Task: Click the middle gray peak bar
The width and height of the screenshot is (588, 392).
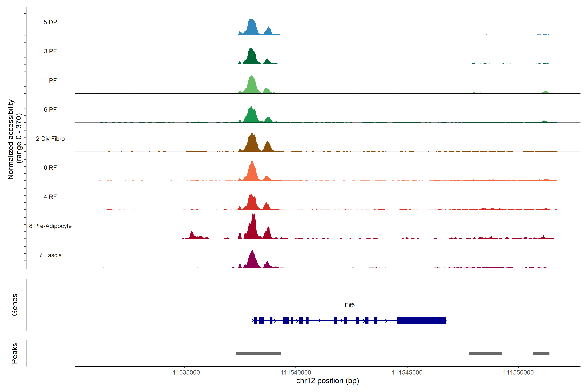Action: pos(485,353)
